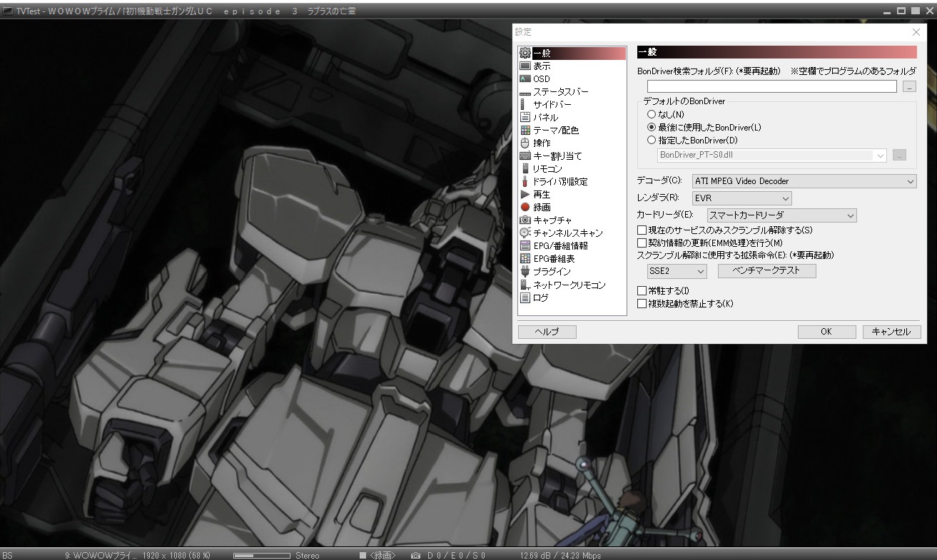Viewport: 937px width, 560px height.
Task: Open the EPG番組表 grid icon
Action: pos(525,258)
